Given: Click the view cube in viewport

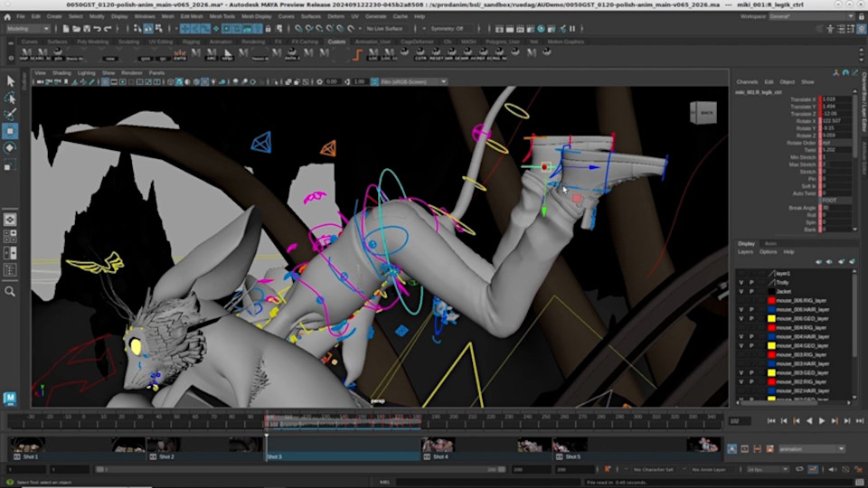Looking at the screenshot, I should coord(703,112).
